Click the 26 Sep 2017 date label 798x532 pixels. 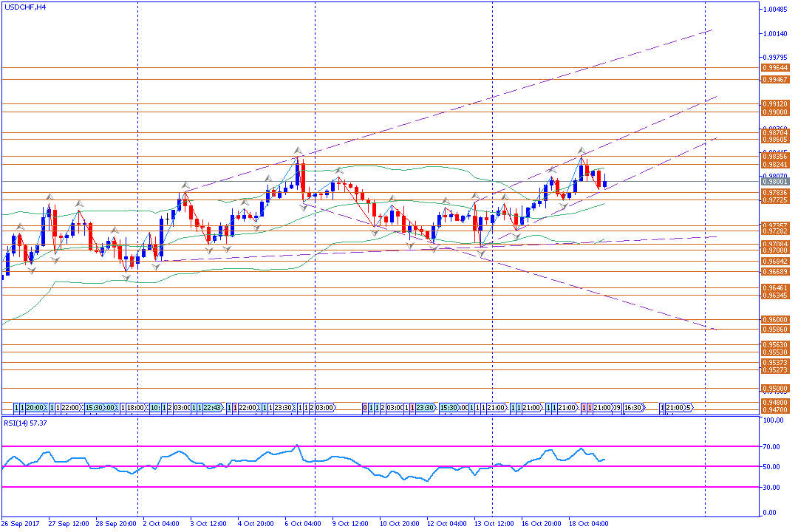[x=21, y=523]
